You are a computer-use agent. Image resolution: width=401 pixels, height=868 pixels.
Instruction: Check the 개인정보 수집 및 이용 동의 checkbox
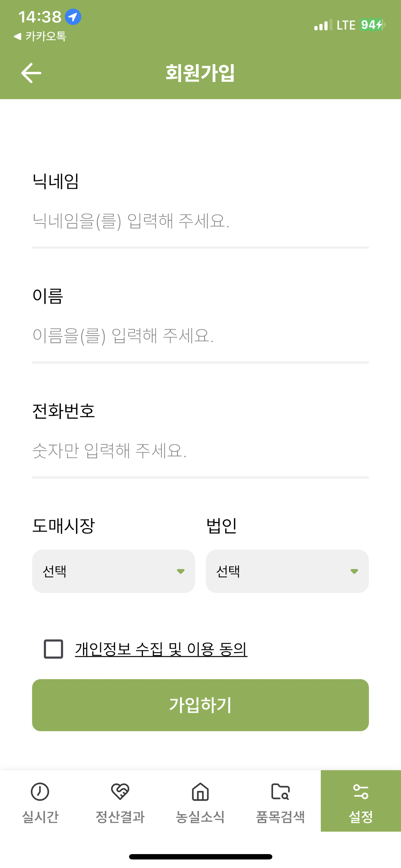click(53, 649)
